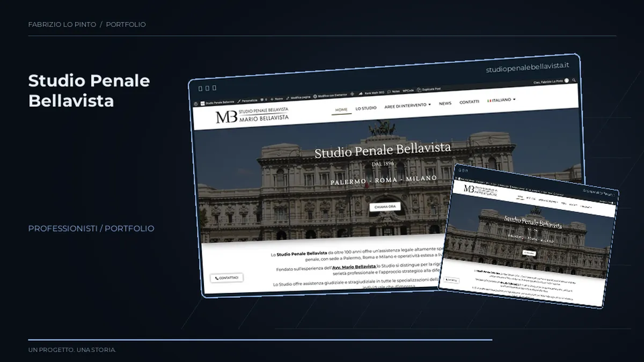Screen dimensions: 644x362
Task: Click CHIAMA ORA button in large window
Action: pos(385,207)
